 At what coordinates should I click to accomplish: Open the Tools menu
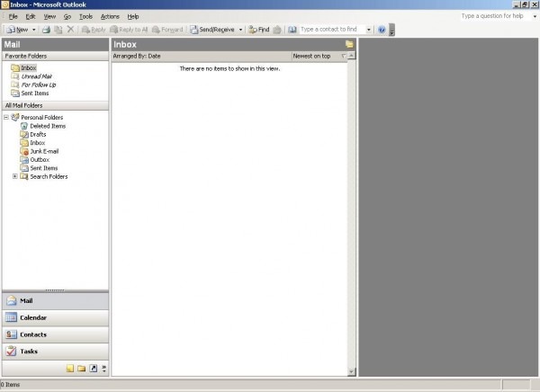(85, 16)
